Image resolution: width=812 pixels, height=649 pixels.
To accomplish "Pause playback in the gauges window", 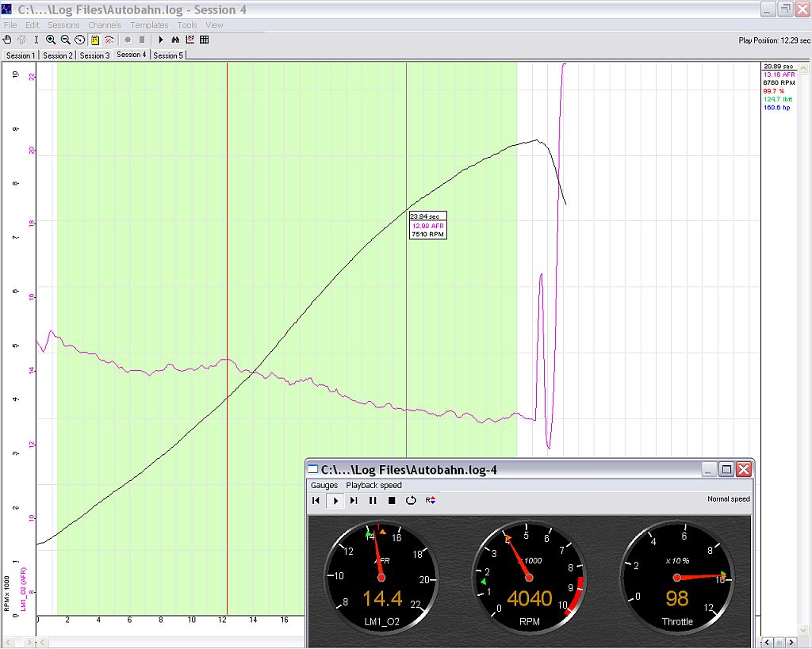I will (373, 500).
